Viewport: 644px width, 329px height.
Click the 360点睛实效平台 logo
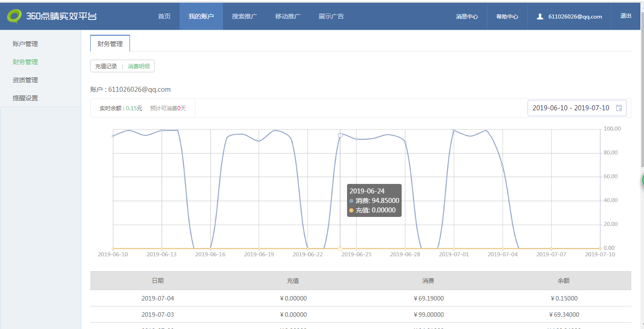click(x=52, y=16)
